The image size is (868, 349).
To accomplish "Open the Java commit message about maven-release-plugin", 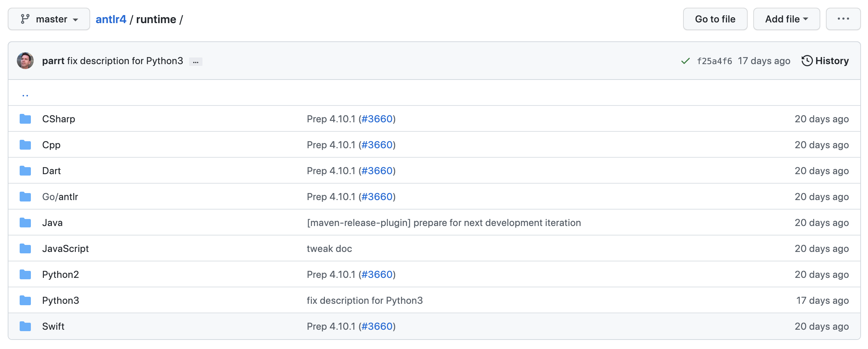I will pos(444,223).
